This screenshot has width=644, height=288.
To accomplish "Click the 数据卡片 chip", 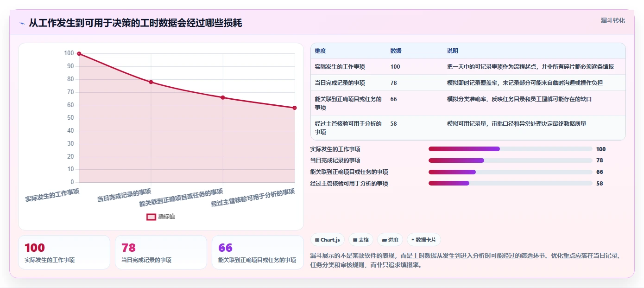I will (x=423, y=240).
